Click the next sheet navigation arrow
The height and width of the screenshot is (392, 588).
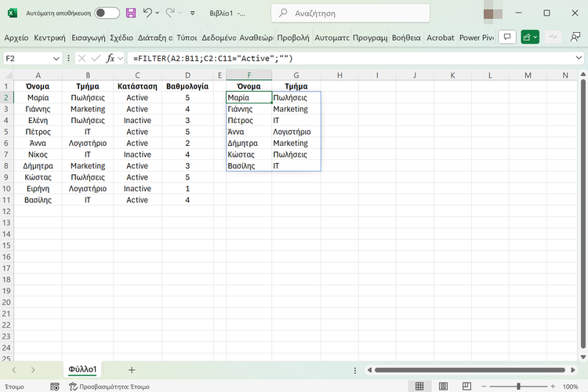coord(33,370)
